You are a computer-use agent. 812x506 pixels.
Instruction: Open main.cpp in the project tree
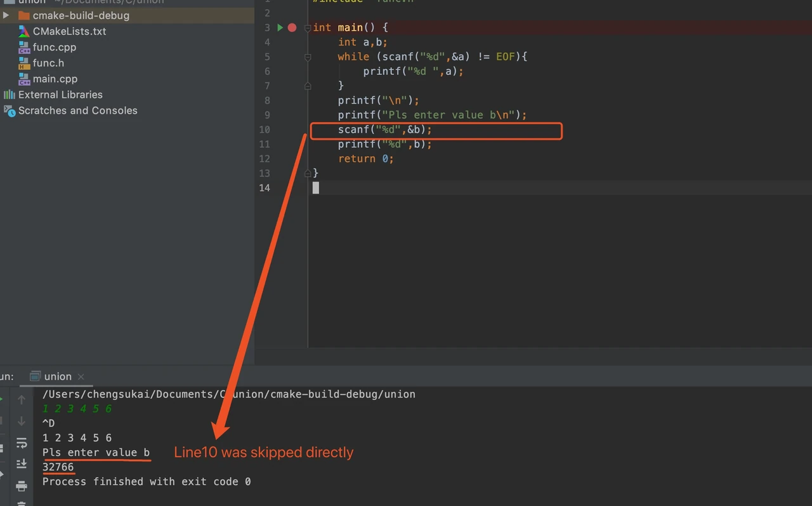[x=55, y=79]
